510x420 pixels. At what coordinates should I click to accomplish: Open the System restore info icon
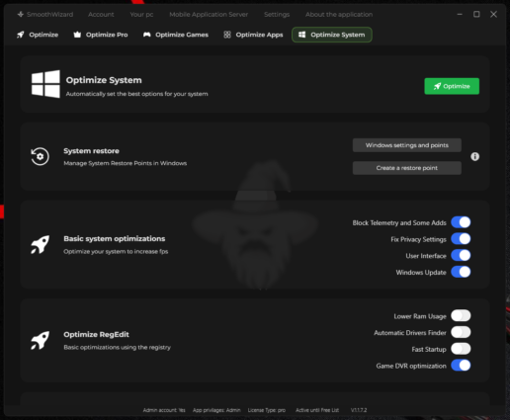point(474,156)
